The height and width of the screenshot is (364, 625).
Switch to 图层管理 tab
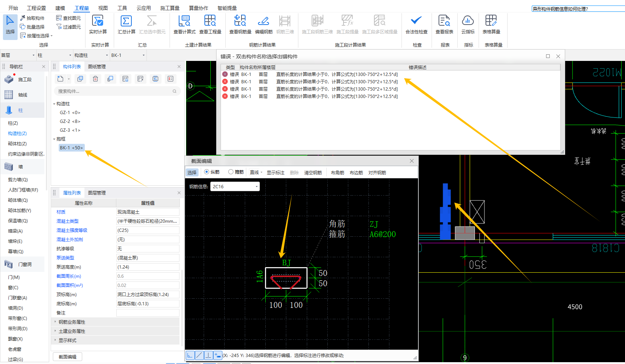pos(97,193)
